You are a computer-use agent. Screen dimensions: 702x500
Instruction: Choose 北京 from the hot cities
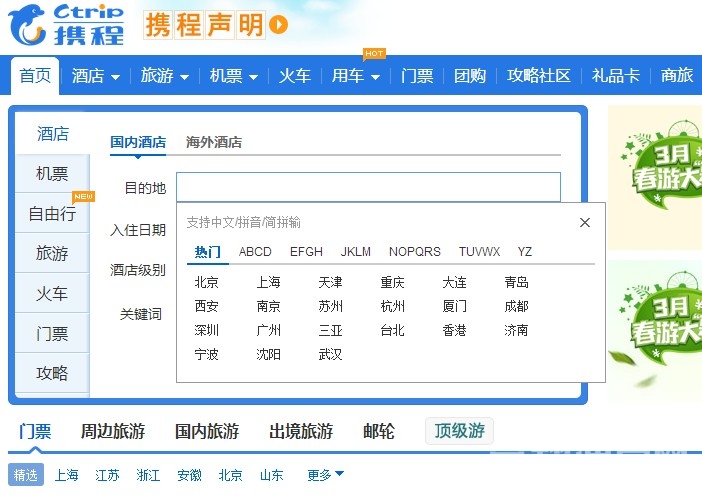point(206,282)
